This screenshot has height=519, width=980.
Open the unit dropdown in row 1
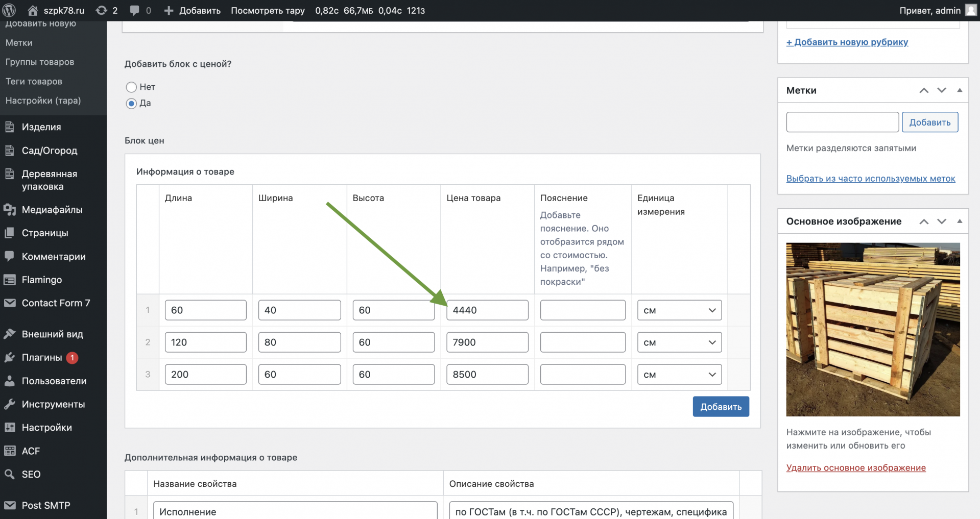click(x=679, y=310)
